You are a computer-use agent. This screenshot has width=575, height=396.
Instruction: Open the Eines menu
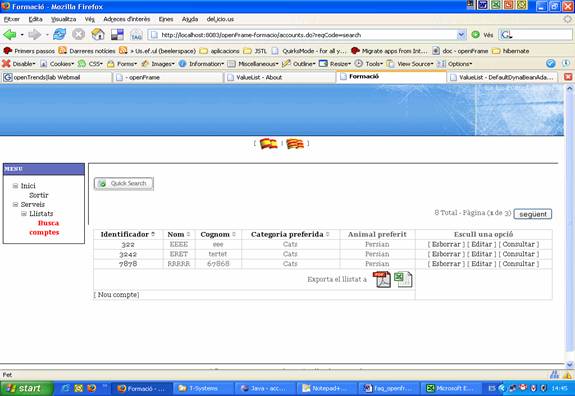[166, 19]
